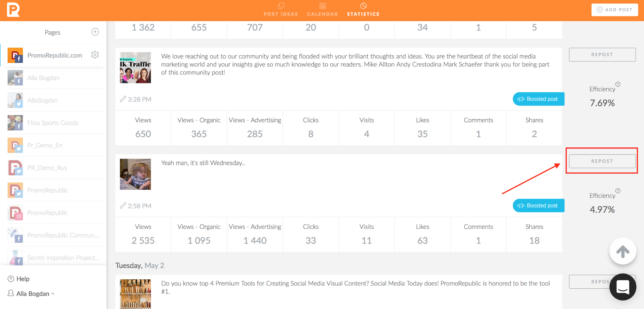This screenshot has width=644, height=309.
Task: Click the PromoRepublic Commun... avatar
Action: 15,235
